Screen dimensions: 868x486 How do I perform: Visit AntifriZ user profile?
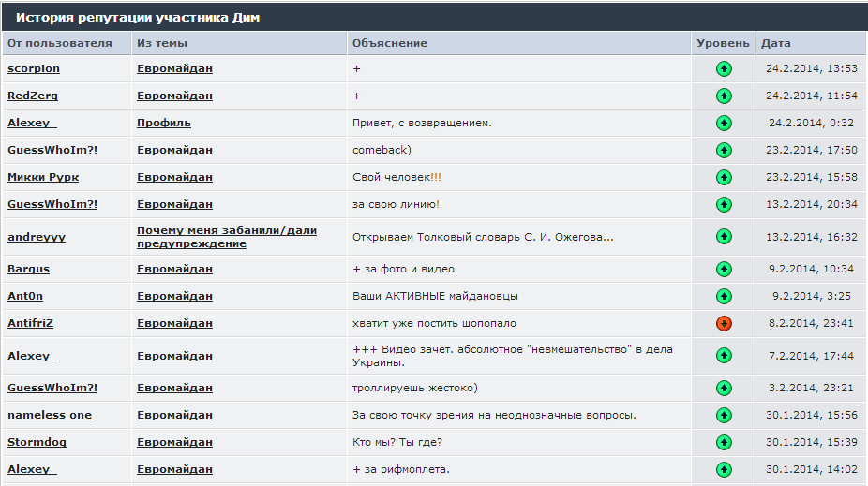[31, 323]
